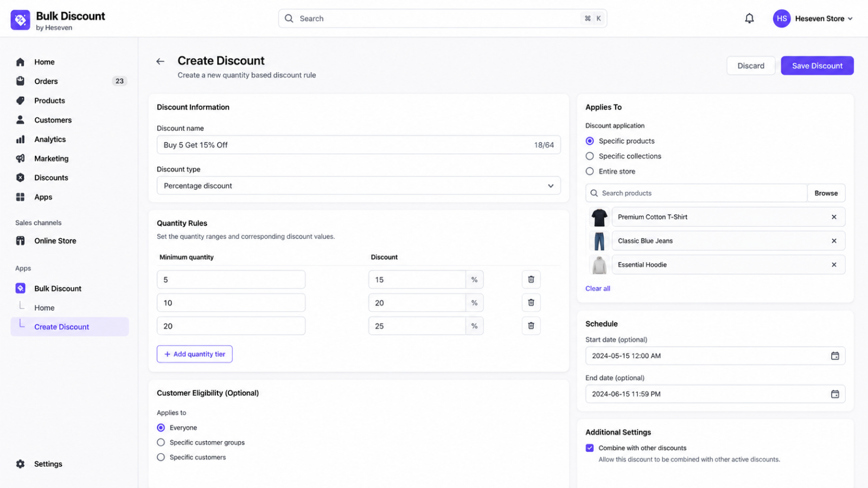Click the Clear all link
The height and width of the screenshot is (488, 868).
[x=597, y=288]
